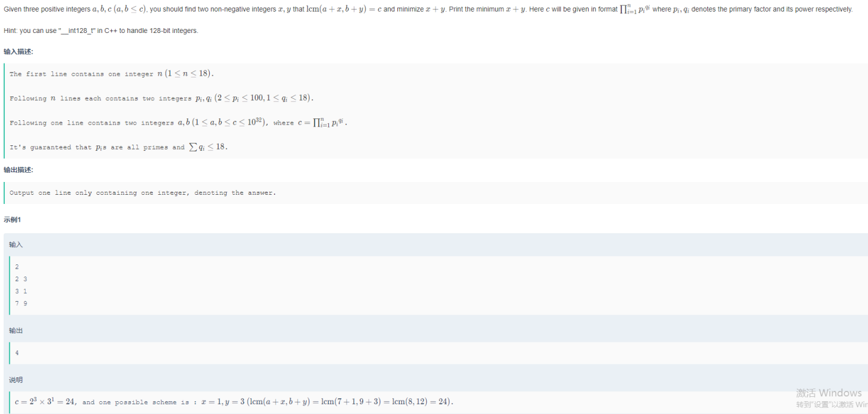Click the '说明' explanation label
Viewport: 868px width, 414px height.
[x=16, y=380]
